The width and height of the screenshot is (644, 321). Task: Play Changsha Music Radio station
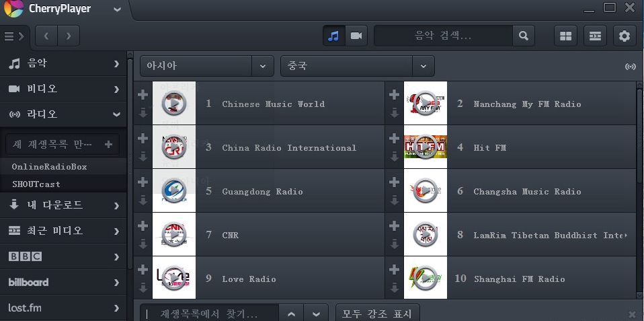[x=426, y=190]
